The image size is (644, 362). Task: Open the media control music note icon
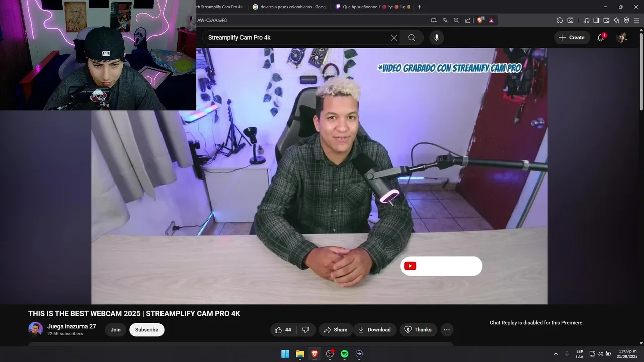(x=586, y=20)
